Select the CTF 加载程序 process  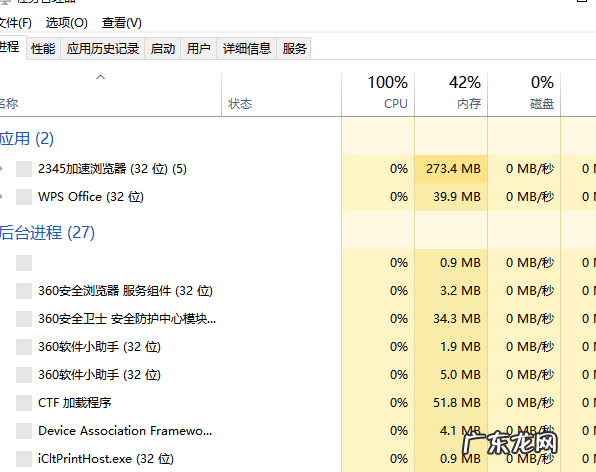(x=298, y=403)
